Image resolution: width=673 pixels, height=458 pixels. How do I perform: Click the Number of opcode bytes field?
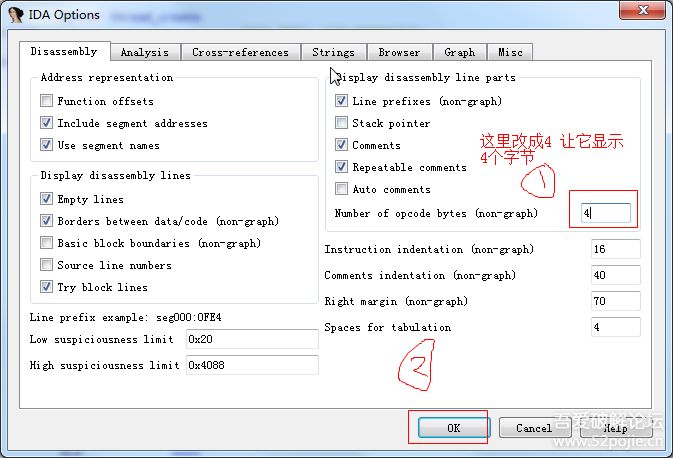[x=605, y=213]
